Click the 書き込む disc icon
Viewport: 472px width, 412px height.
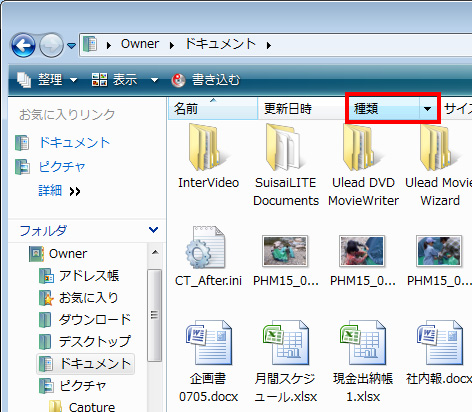pos(178,80)
